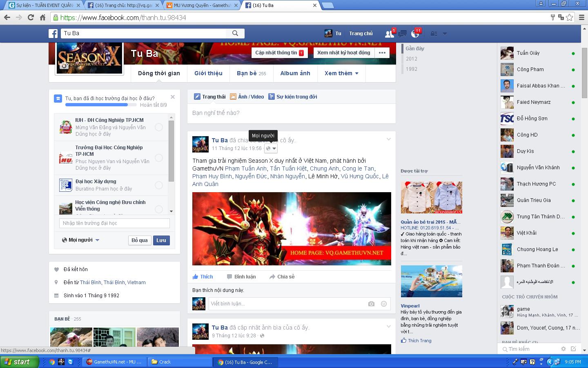The width and height of the screenshot is (588, 368).
Task: Click Chia sẻ under the post
Action: point(282,277)
